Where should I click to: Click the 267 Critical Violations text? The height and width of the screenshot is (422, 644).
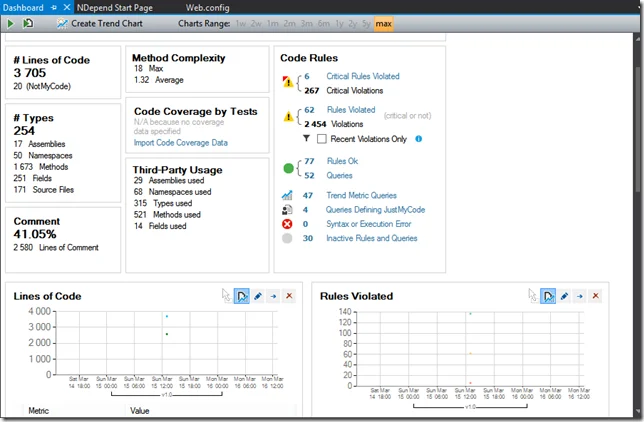point(343,90)
